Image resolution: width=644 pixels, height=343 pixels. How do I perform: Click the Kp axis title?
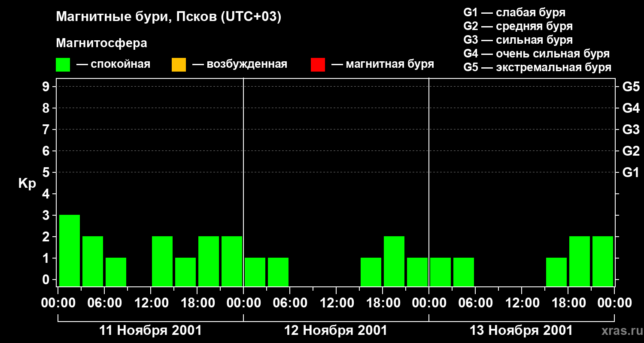(x=27, y=184)
